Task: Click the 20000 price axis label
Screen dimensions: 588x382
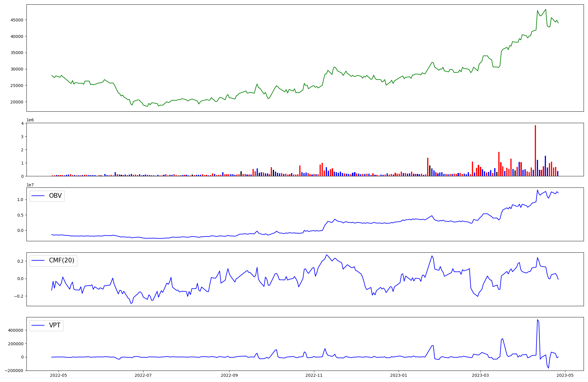Action: (x=17, y=102)
